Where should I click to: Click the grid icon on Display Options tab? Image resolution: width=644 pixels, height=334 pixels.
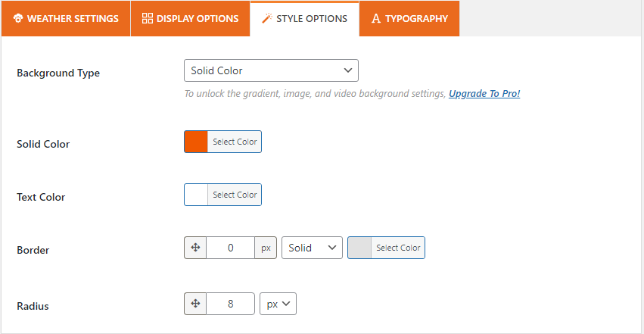[x=148, y=18]
